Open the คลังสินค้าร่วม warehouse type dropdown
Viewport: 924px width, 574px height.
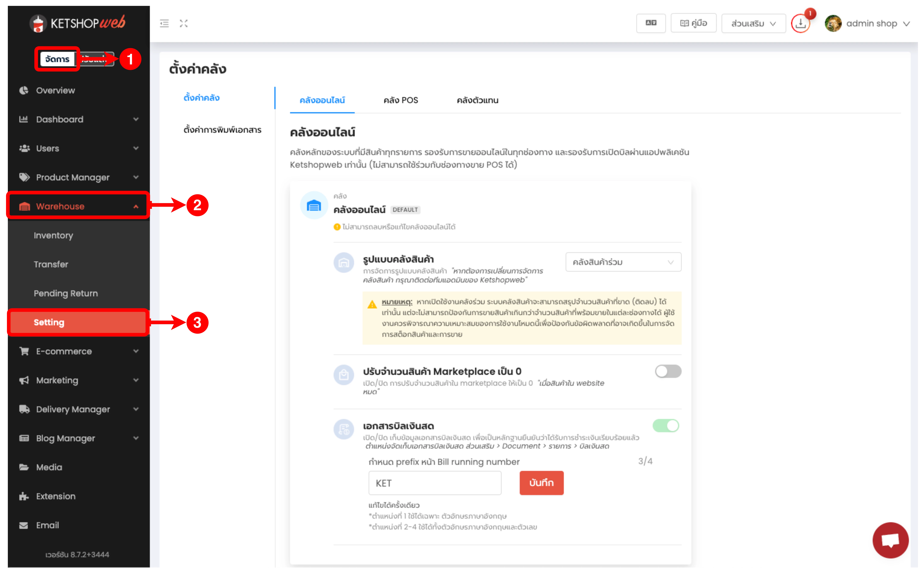(x=623, y=262)
